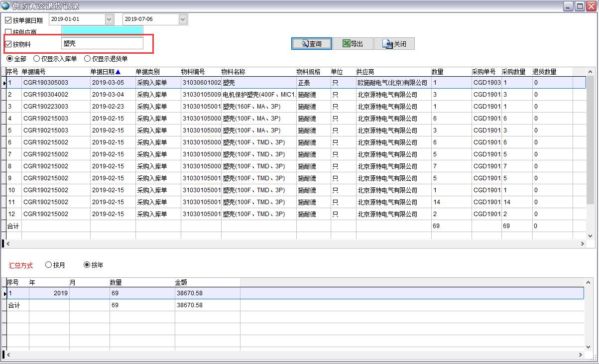This screenshot has width=599, height=364.
Task: Click the globe icon in the title bar
Action: point(5,5)
